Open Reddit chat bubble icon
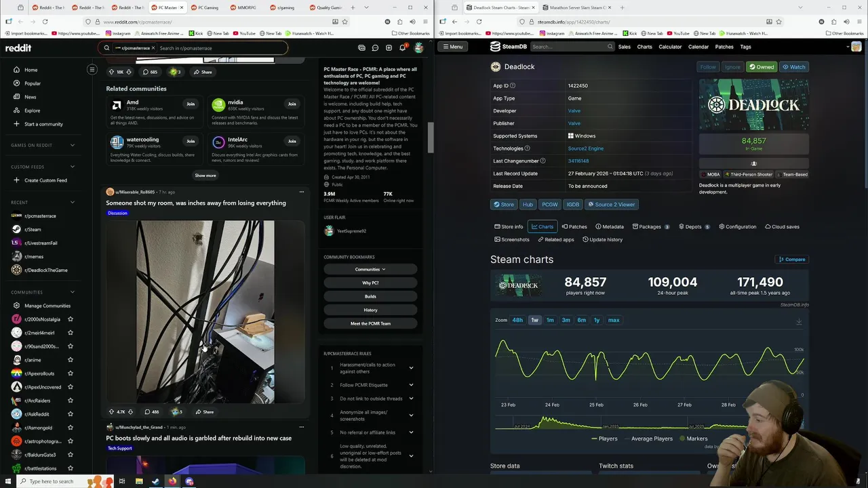The width and height of the screenshot is (868, 488). click(375, 48)
